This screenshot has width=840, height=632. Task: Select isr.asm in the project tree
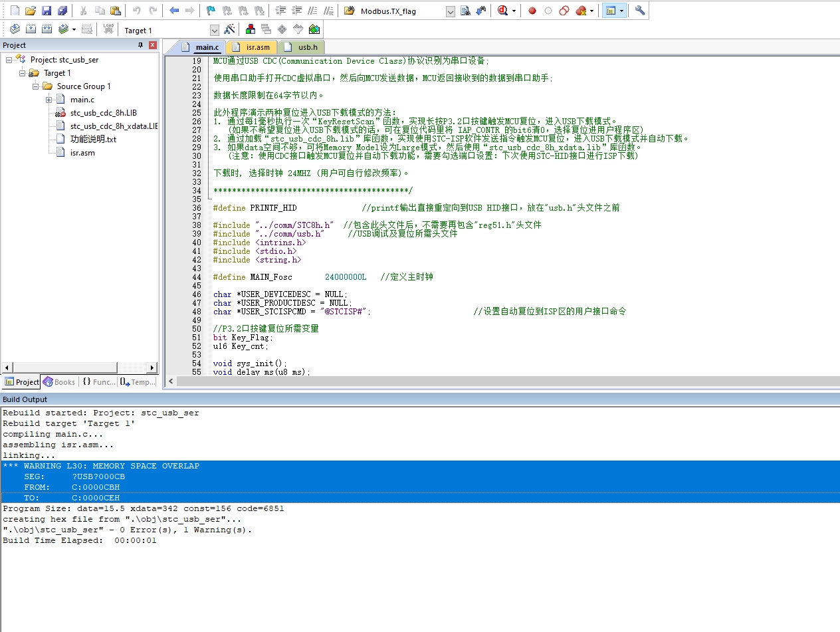click(82, 153)
